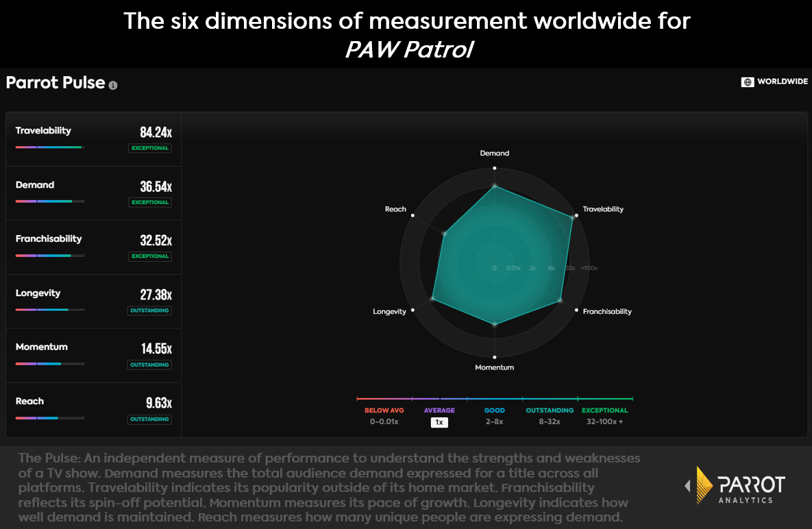Viewport: 812px width, 529px height.
Task: Click the Exceptional badge under 36.54x
Action: (150, 202)
